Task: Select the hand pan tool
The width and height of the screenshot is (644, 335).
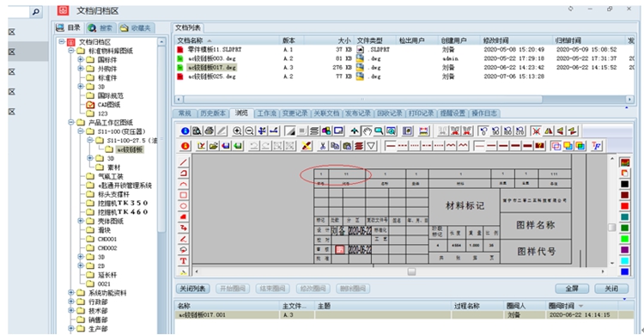Action: click(367, 131)
